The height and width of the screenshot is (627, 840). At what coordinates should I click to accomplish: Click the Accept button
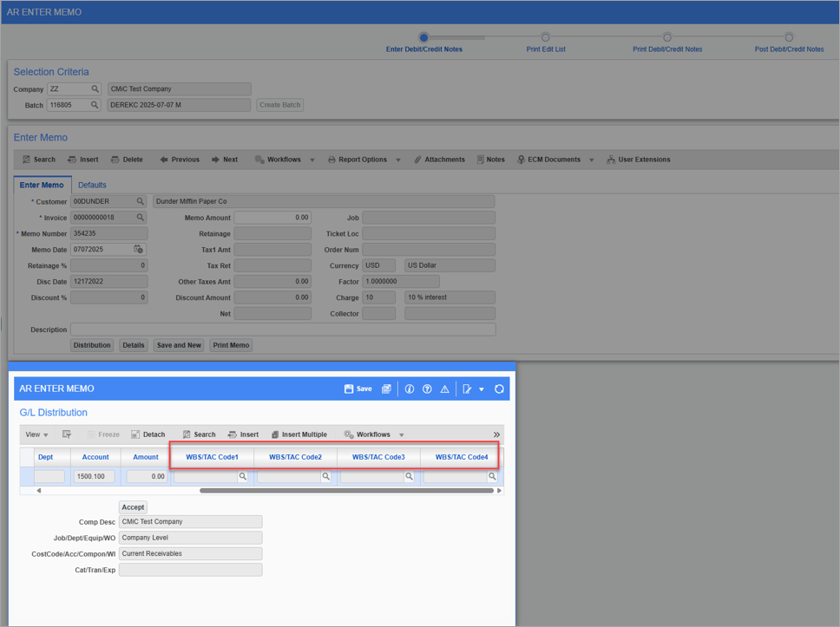click(x=133, y=507)
